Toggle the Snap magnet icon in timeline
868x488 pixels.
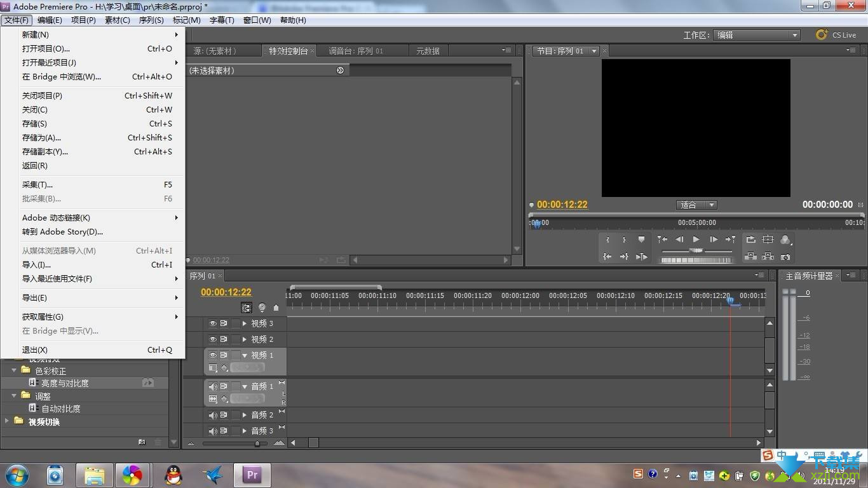[x=247, y=308]
